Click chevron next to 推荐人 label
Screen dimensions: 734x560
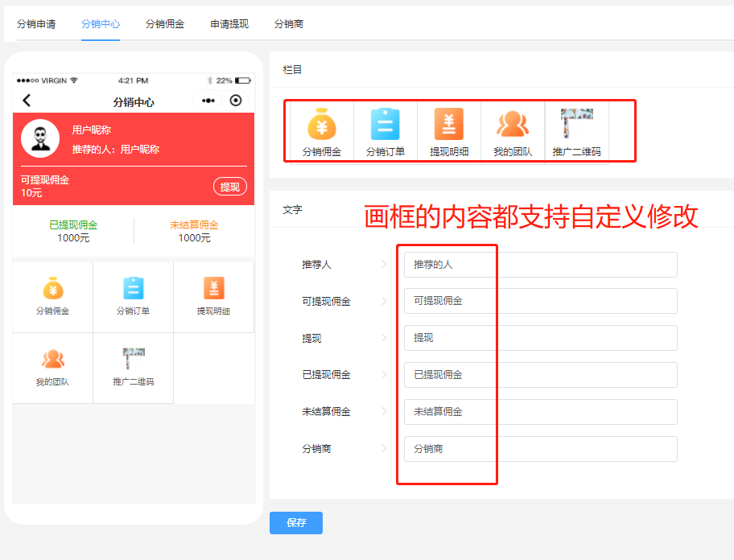385,265
